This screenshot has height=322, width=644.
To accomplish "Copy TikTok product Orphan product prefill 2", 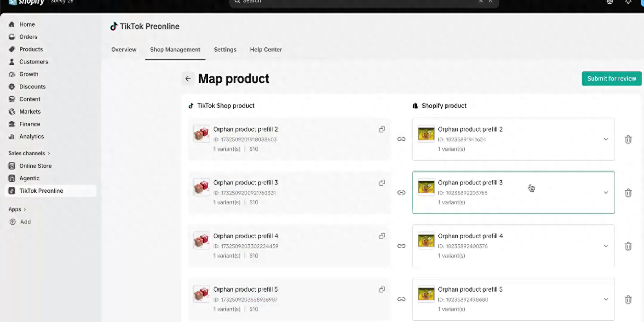I will click(x=382, y=129).
